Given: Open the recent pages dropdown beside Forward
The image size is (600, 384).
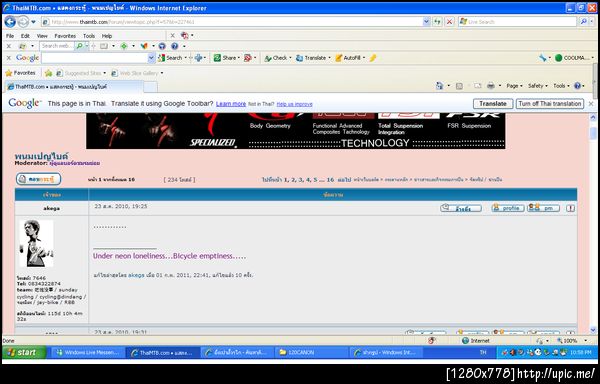Looking at the screenshot, I should pyautogui.click(x=33, y=22).
